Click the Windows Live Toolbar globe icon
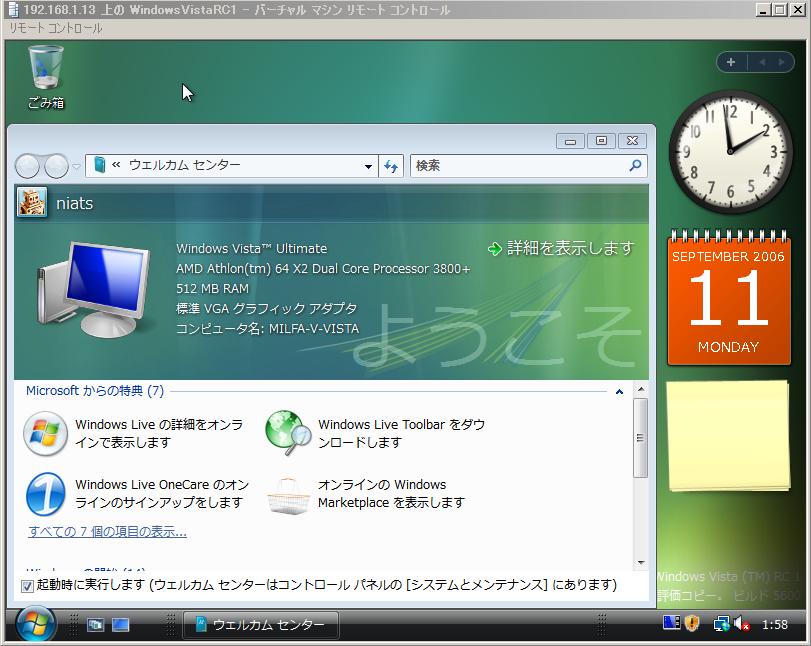This screenshot has width=811, height=646. 288,432
